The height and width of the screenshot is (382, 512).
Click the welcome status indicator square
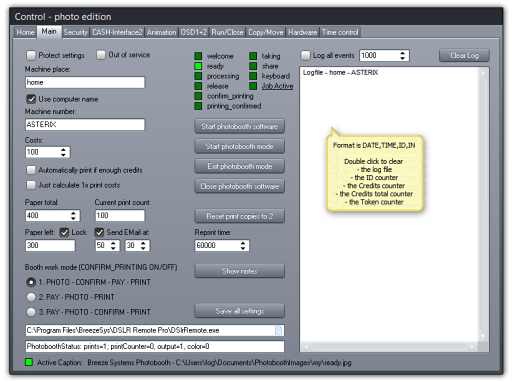[198, 56]
